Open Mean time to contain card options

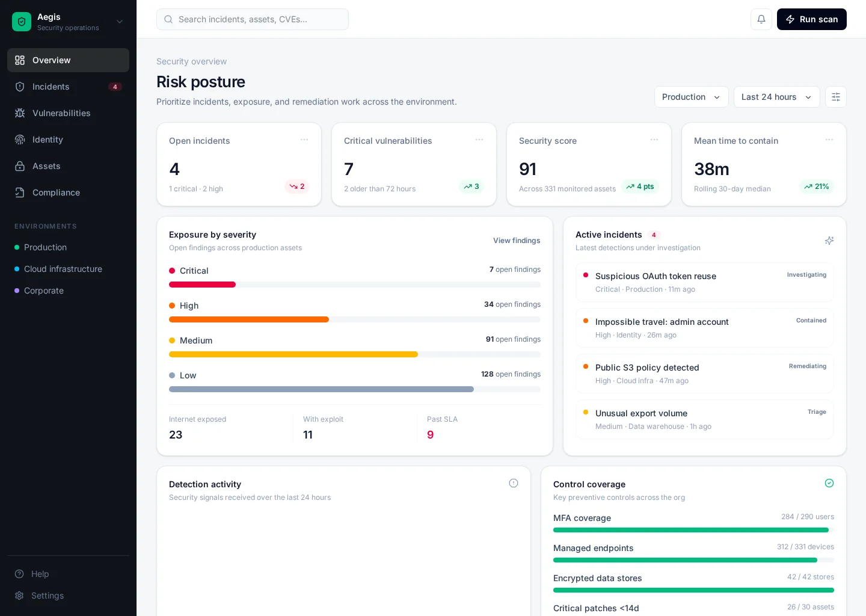(829, 140)
